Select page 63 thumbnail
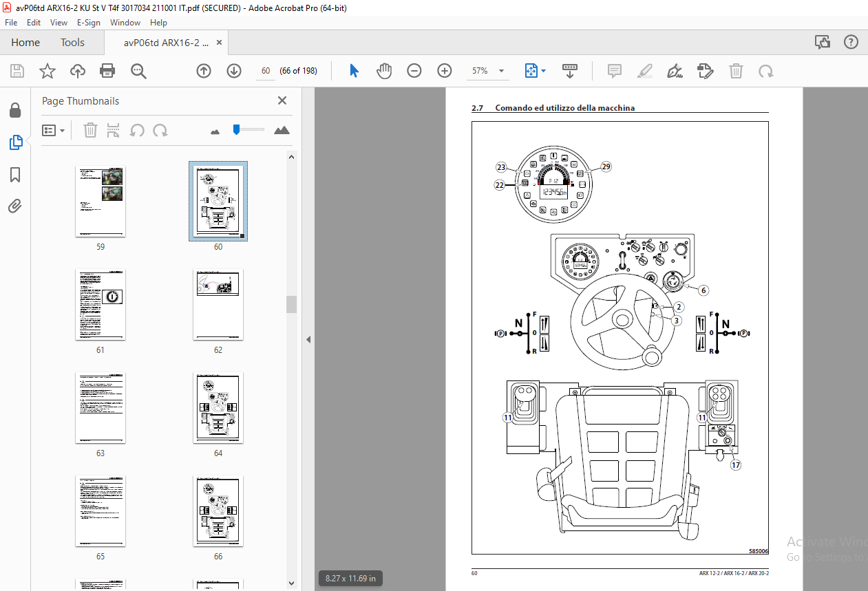Viewport: 868px width, 591px height. pos(100,407)
